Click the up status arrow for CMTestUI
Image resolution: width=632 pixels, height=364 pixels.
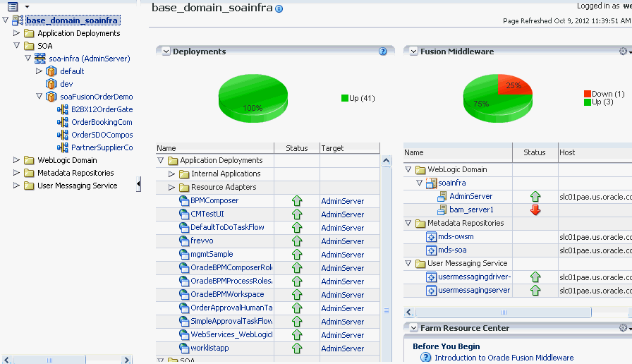pyautogui.click(x=297, y=214)
